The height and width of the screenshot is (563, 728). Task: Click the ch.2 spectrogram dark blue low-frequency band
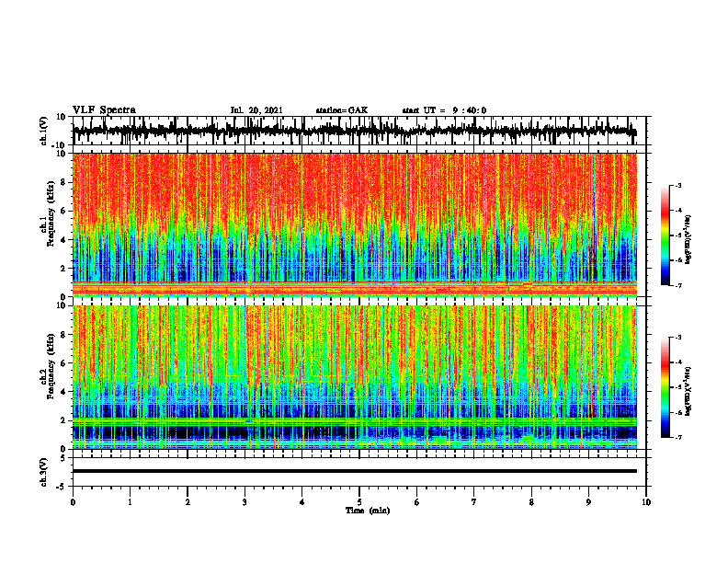(354, 432)
